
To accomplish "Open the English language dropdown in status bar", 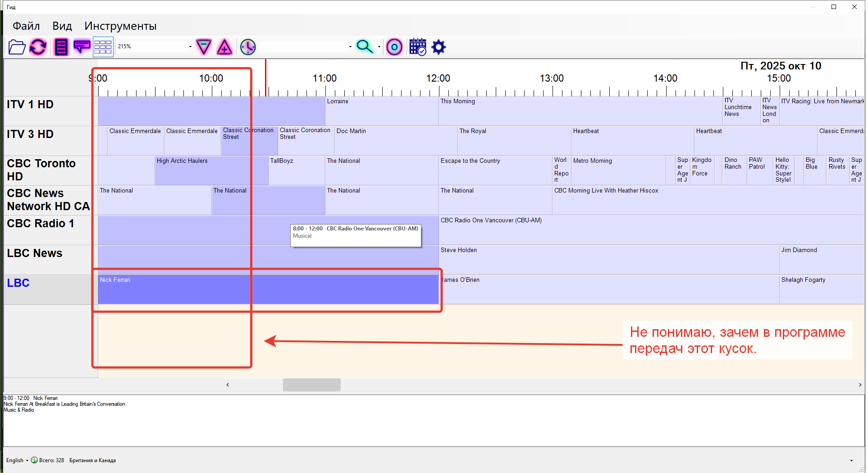I will pyautogui.click(x=17, y=460).
